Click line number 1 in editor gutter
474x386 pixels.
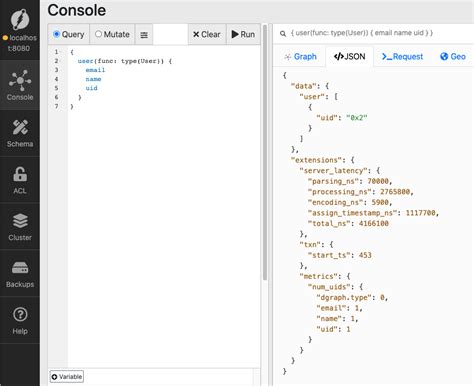pyautogui.click(x=56, y=52)
